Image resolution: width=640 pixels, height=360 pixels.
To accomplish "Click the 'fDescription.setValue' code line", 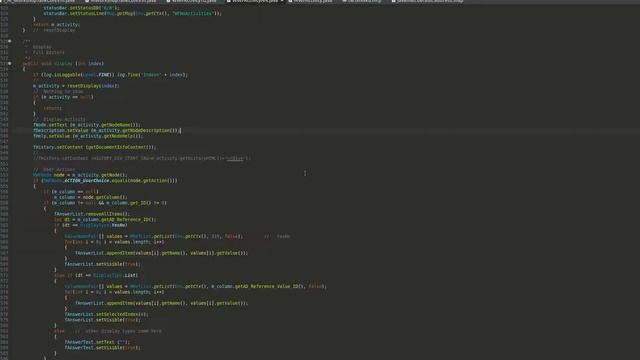I will (106, 131).
